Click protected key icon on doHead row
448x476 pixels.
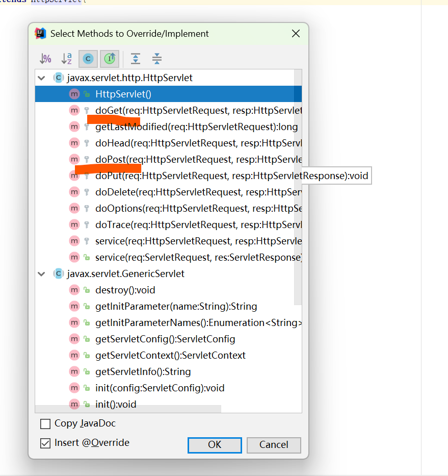click(x=87, y=143)
